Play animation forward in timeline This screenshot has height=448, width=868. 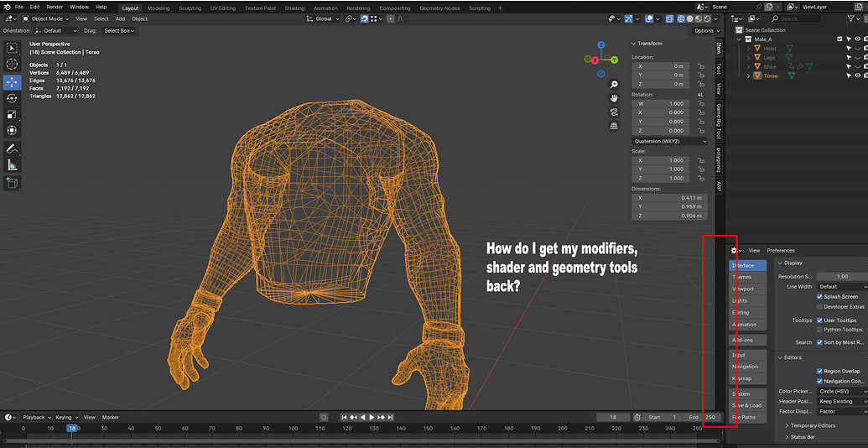372,417
